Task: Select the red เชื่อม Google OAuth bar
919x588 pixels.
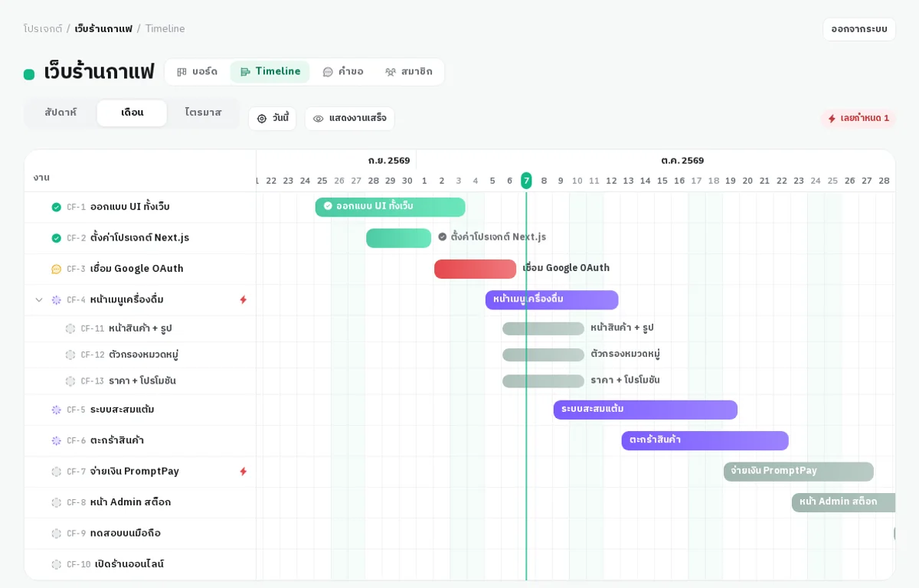Action: tap(476, 269)
